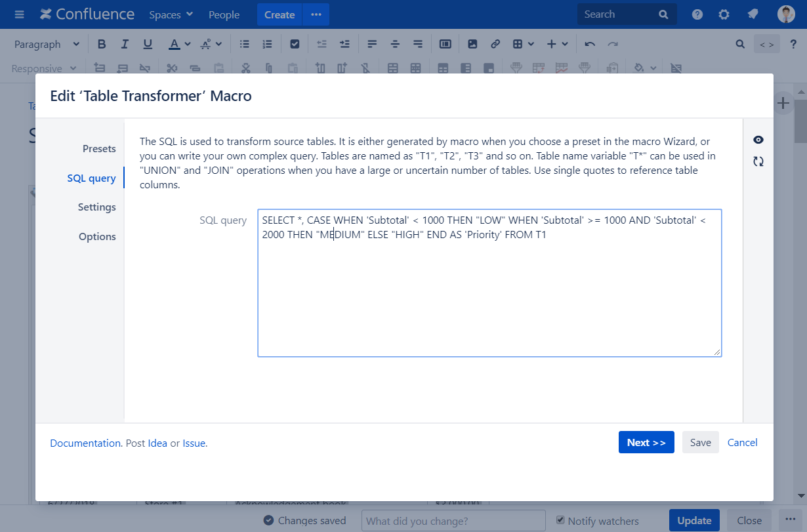Insert a link using the link icon
This screenshot has height=532, width=807.
coord(495,43)
